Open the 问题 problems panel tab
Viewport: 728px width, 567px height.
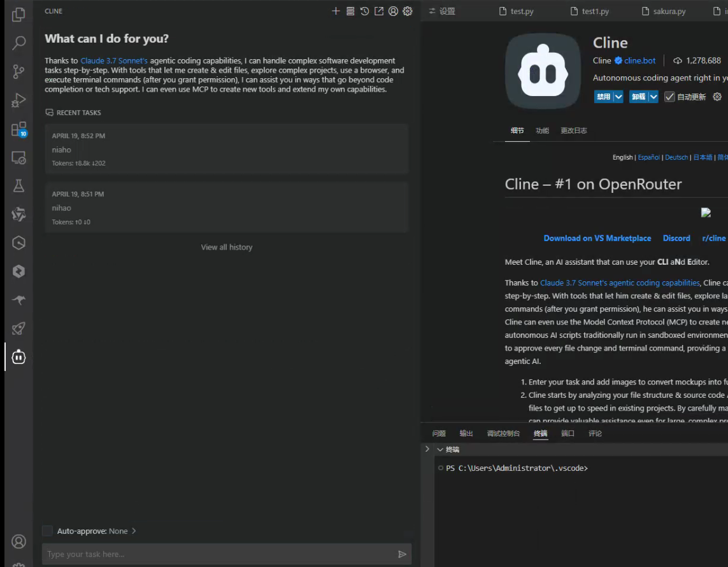(x=439, y=433)
